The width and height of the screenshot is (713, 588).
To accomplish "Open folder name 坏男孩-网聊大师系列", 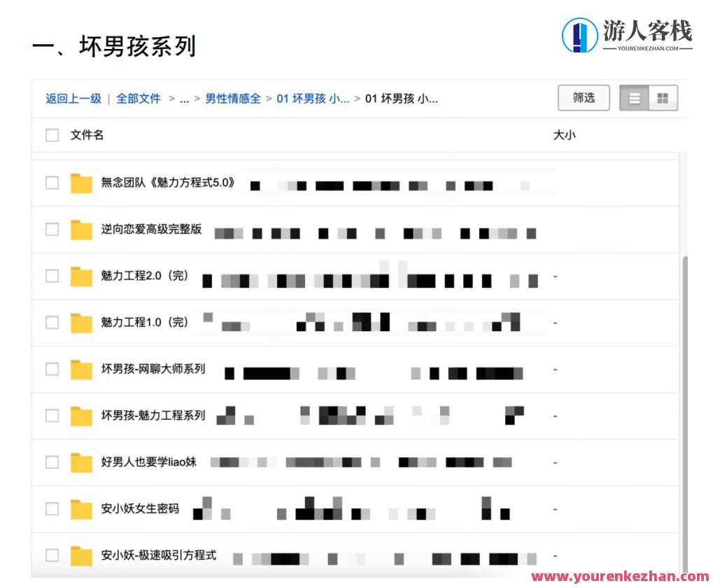I will 153,369.
